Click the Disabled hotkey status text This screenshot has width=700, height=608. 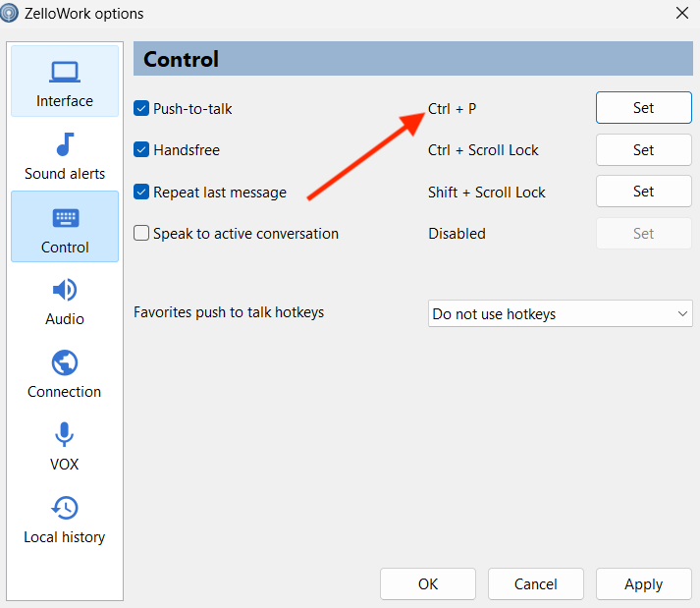pyautogui.click(x=457, y=234)
